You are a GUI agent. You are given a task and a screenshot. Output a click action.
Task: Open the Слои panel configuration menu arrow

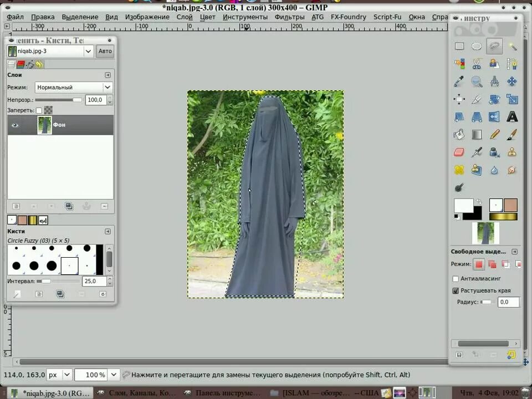coord(108,75)
